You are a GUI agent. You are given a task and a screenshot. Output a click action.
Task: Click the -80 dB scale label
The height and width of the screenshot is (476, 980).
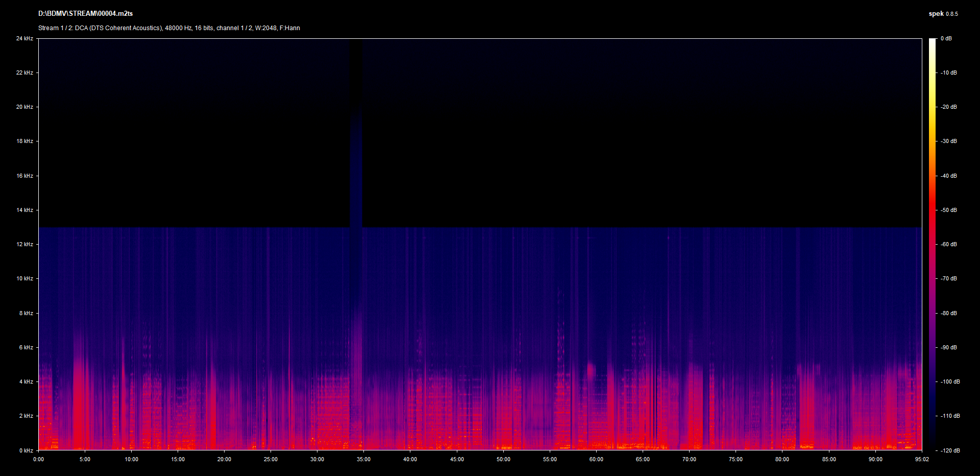(x=949, y=313)
